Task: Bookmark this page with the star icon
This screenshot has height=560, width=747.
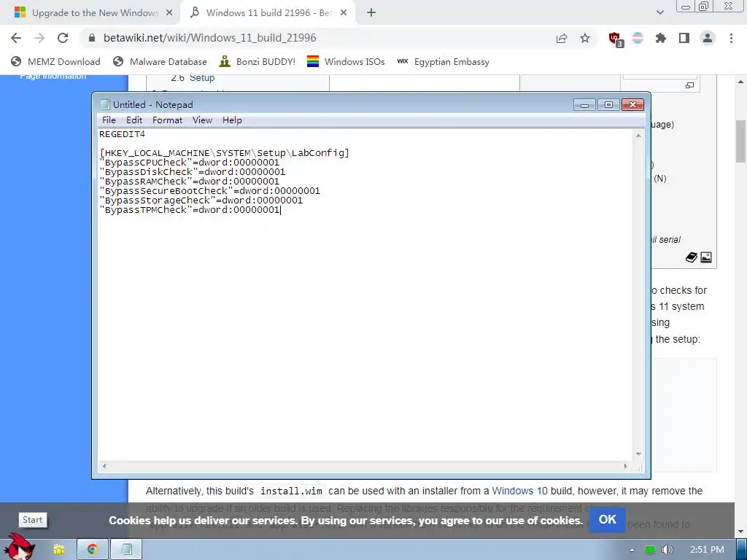Action: [585, 38]
